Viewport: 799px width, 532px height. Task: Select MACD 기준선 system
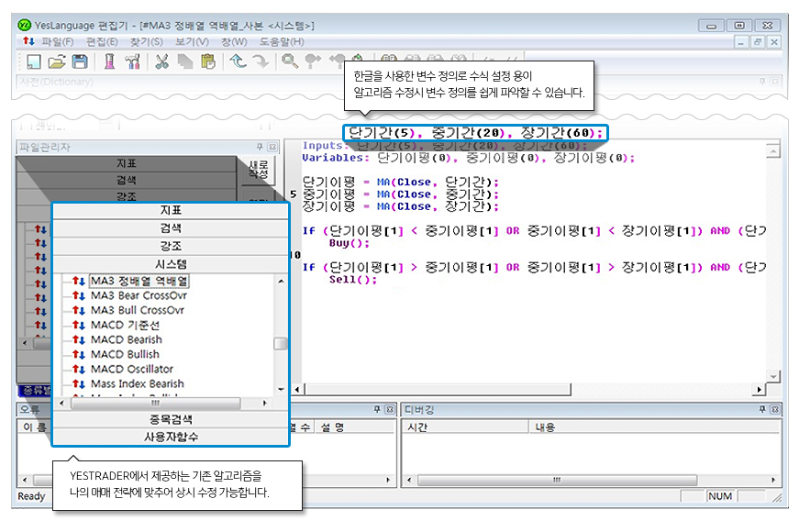point(125,325)
